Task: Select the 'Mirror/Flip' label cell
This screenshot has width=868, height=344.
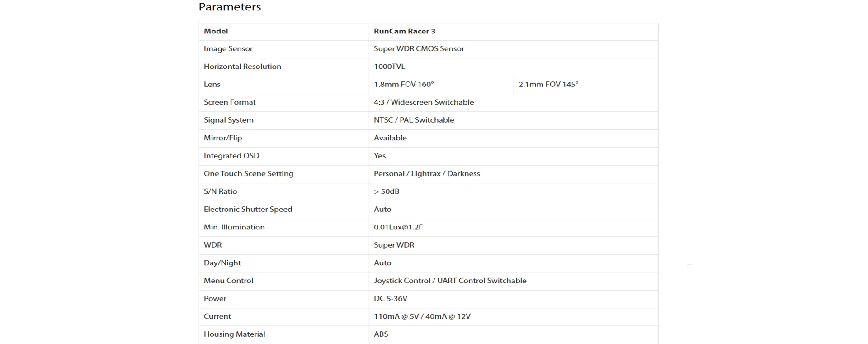Action: (x=284, y=139)
